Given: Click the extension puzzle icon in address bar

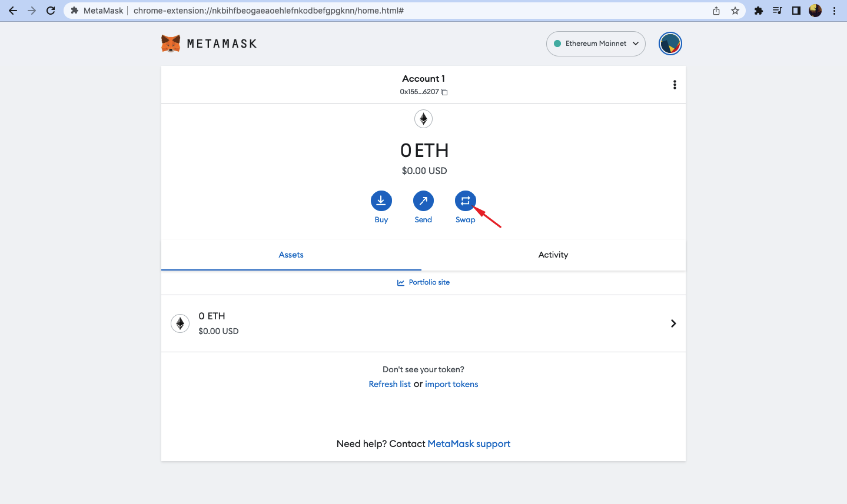Looking at the screenshot, I should point(75,11).
